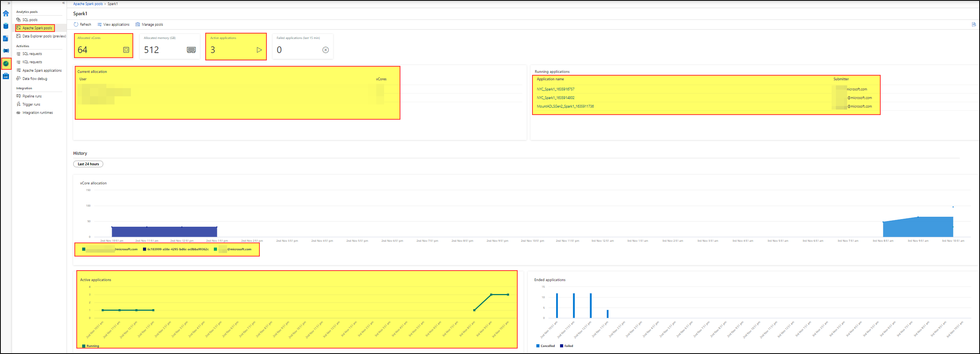Image resolution: width=980 pixels, height=354 pixels.
Task: Click the Apache Spark pools breadcrumb link
Action: pyautogui.click(x=88, y=4)
